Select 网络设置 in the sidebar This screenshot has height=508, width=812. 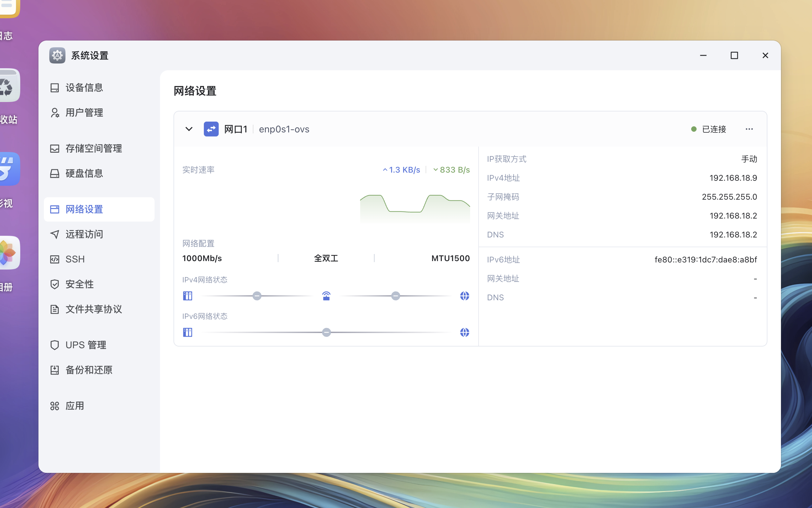pyautogui.click(x=99, y=209)
